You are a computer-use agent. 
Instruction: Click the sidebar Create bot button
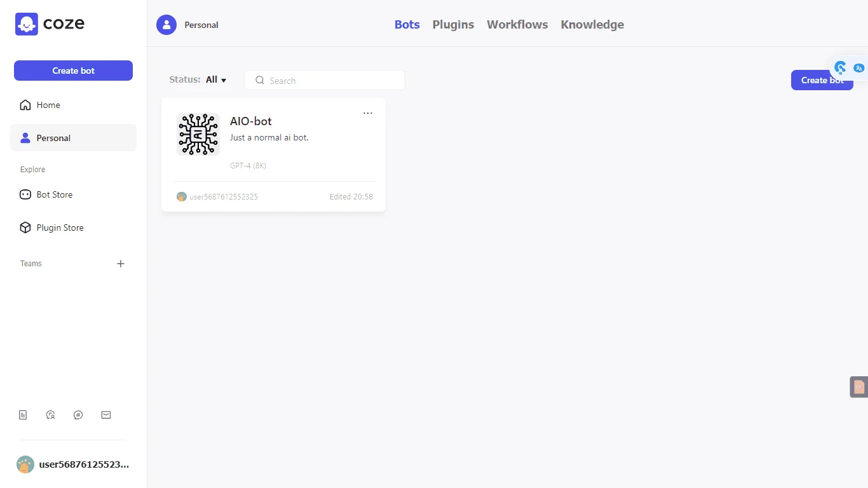point(73,71)
